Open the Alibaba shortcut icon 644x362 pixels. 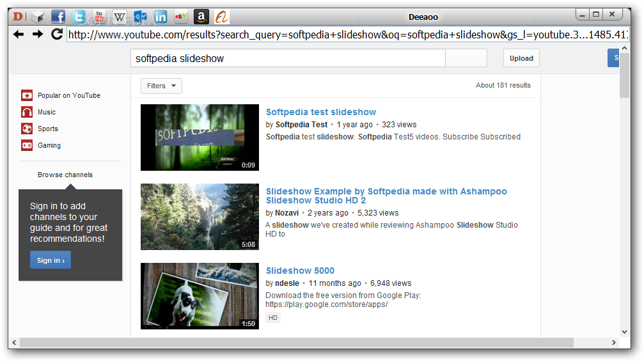pos(222,17)
